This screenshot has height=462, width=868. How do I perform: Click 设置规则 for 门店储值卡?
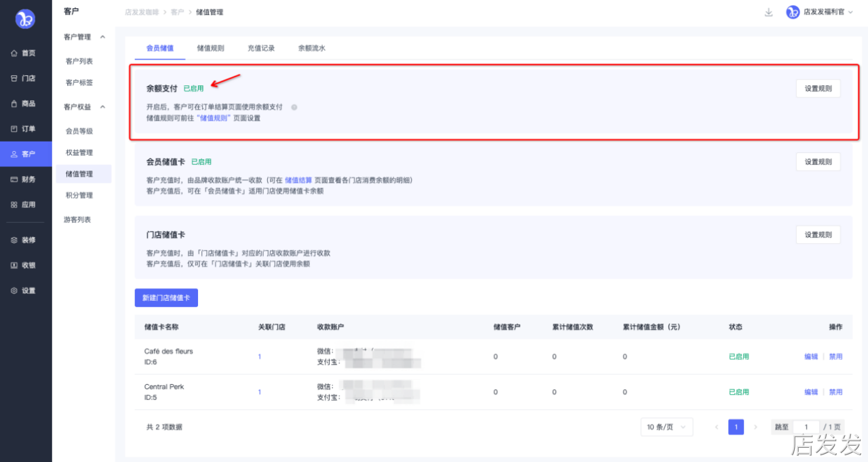pos(818,234)
